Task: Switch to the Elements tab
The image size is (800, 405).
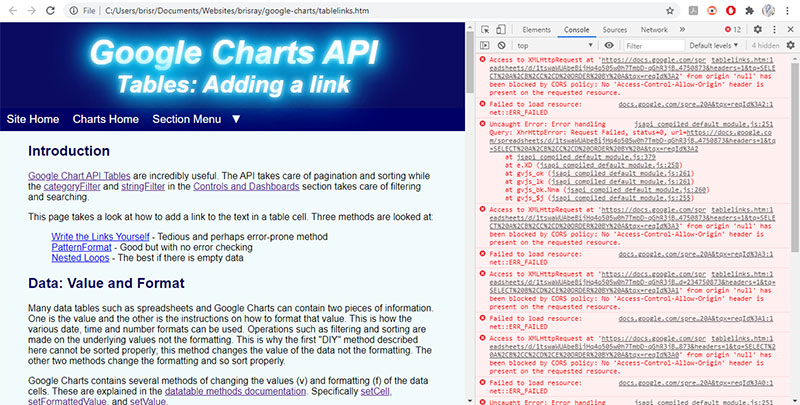Action: point(536,30)
